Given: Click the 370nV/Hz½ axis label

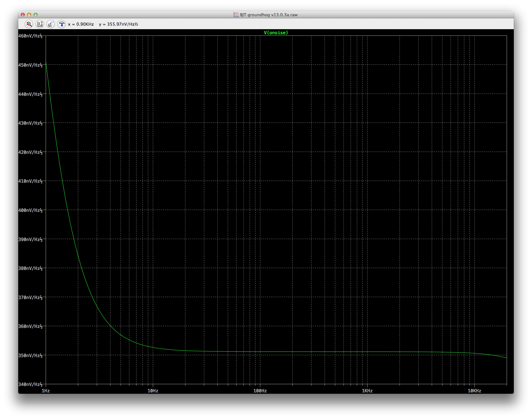Looking at the screenshot, I should 30,297.
